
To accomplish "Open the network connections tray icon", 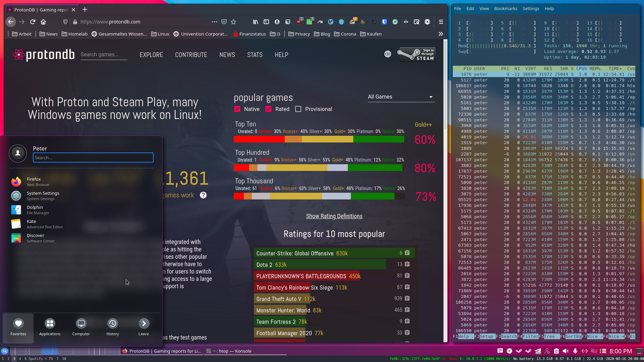I will click(585, 351).
